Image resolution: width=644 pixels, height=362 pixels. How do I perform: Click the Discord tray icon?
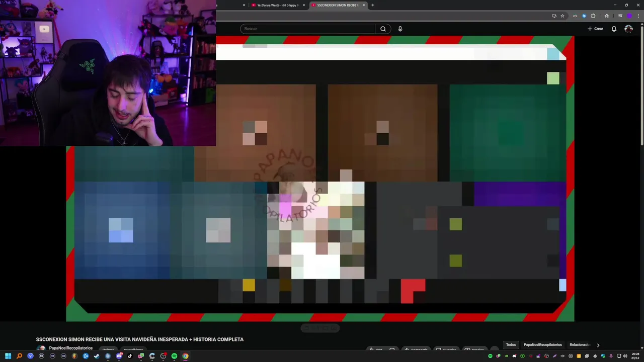[x=514, y=356]
